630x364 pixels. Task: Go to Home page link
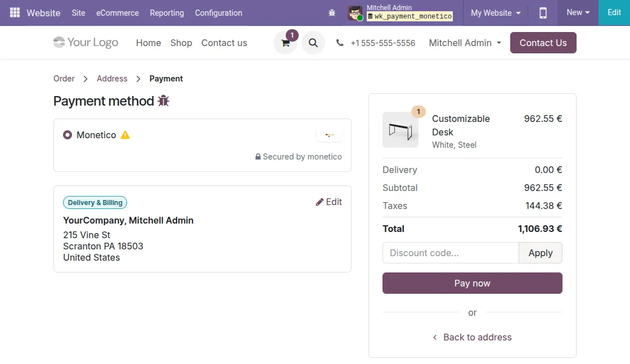tap(148, 43)
